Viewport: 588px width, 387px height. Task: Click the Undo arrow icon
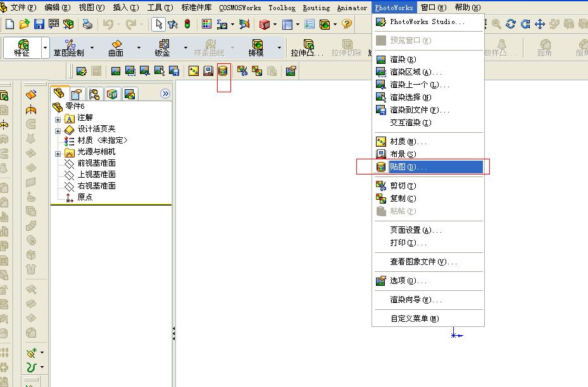108,25
